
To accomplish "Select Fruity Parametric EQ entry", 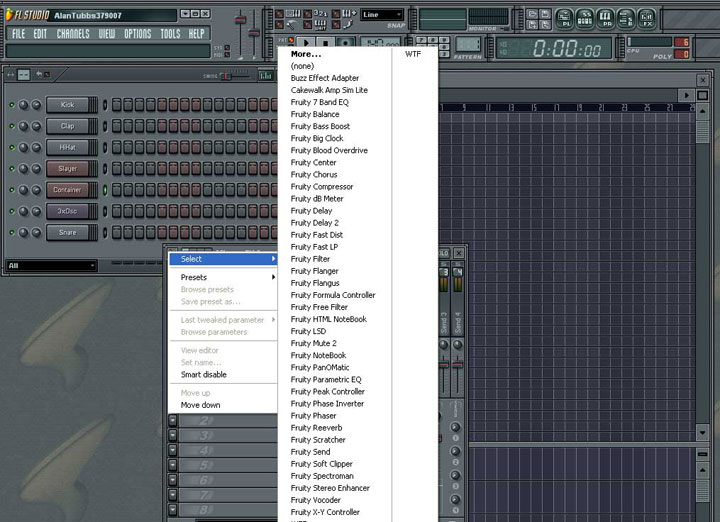I will 326,380.
